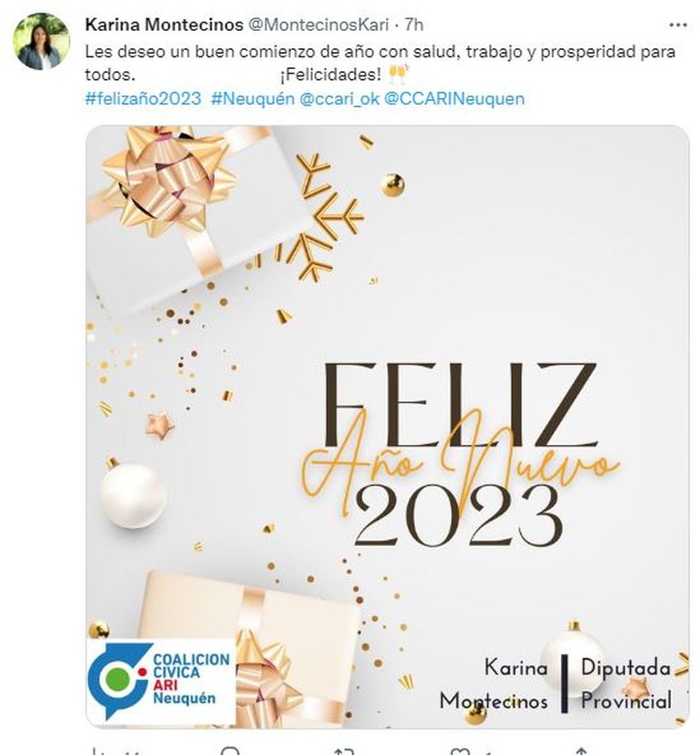
Task: Click the tweet text about buen comienzo de año
Action: pos(380,63)
